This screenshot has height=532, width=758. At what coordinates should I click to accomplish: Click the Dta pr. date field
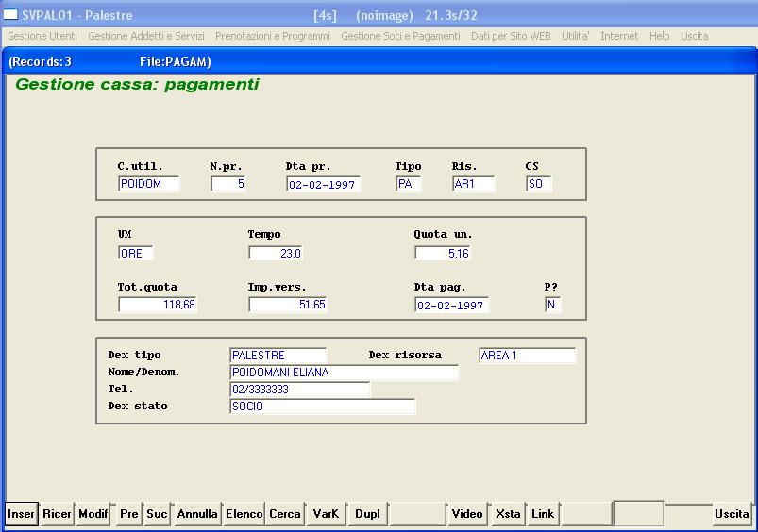[x=324, y=185]
